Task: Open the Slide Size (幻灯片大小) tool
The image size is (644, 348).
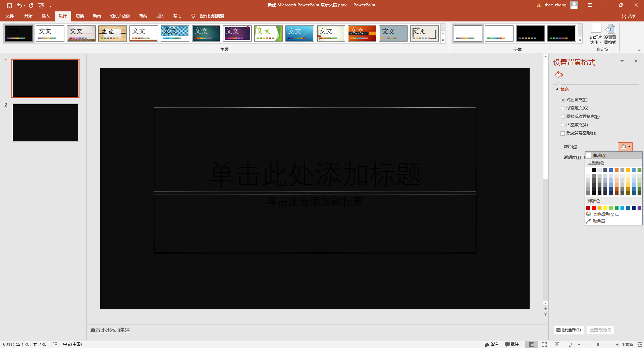Action: [596, 34]
